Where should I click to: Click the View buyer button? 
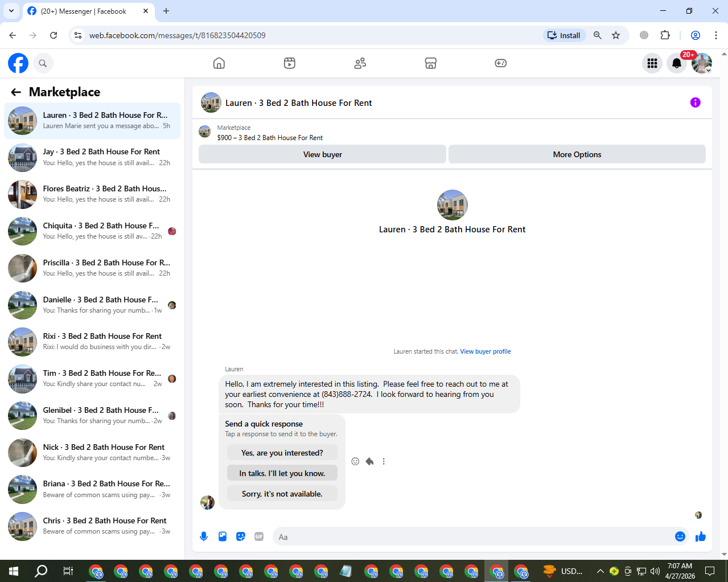pos(322,154)
